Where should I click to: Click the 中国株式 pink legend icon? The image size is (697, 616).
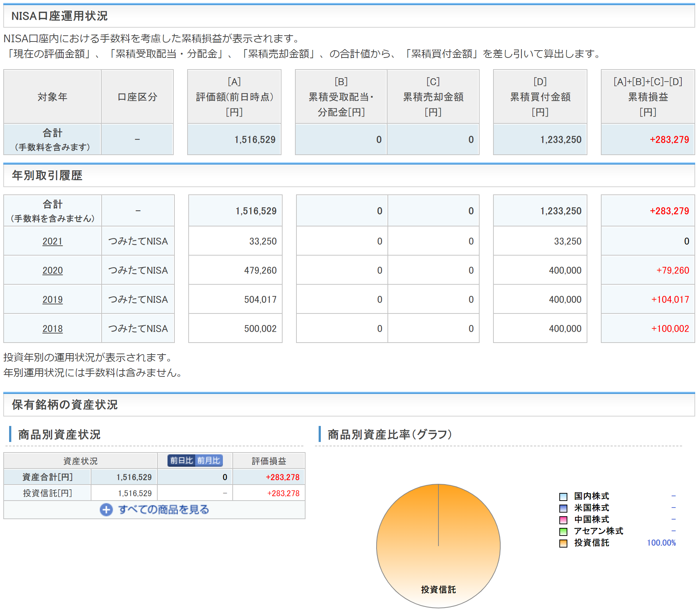[563, 520]
